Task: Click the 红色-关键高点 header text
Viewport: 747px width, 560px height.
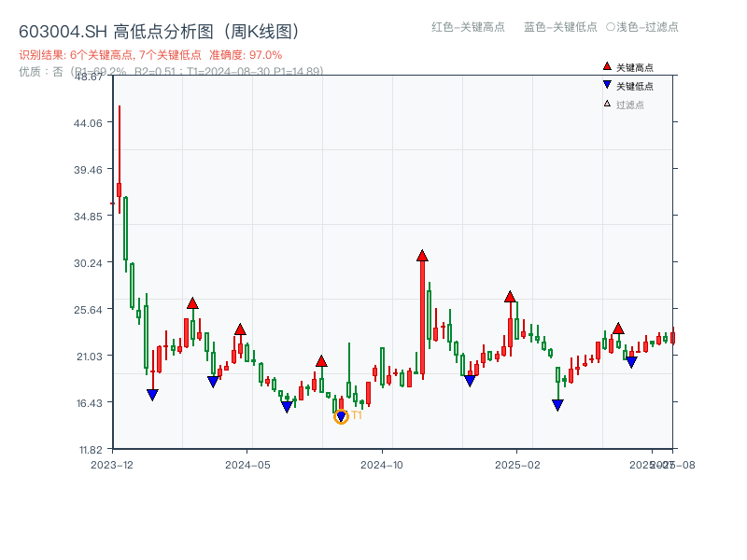Action: tap(468, 27)
